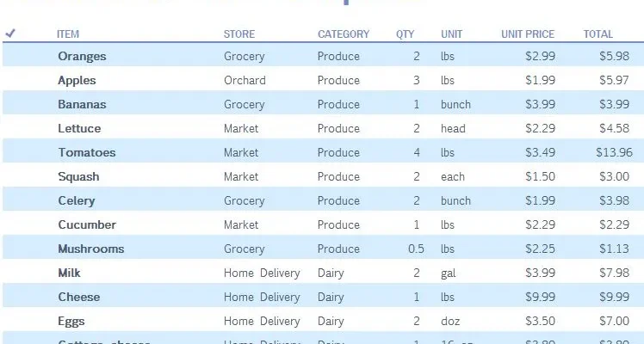644x344 pixels.
Task: Click the Cucumber total $2.29
Action: coord(614,224)
